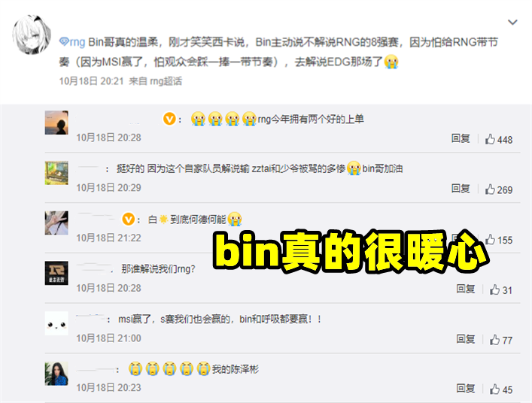Reply to the '那谁解说我们rng?' comment
Image resolution: width=532 pixels, height=403 pixels.
pos(465,289)
